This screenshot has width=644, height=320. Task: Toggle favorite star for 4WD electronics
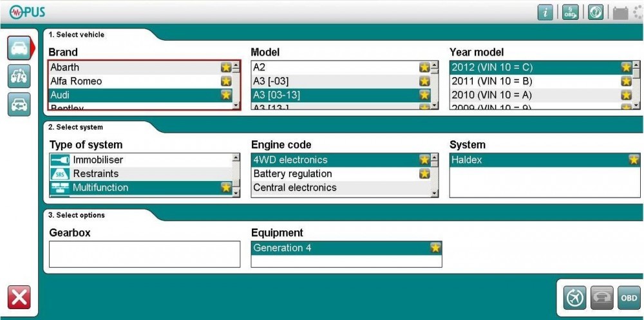(424, 160)
